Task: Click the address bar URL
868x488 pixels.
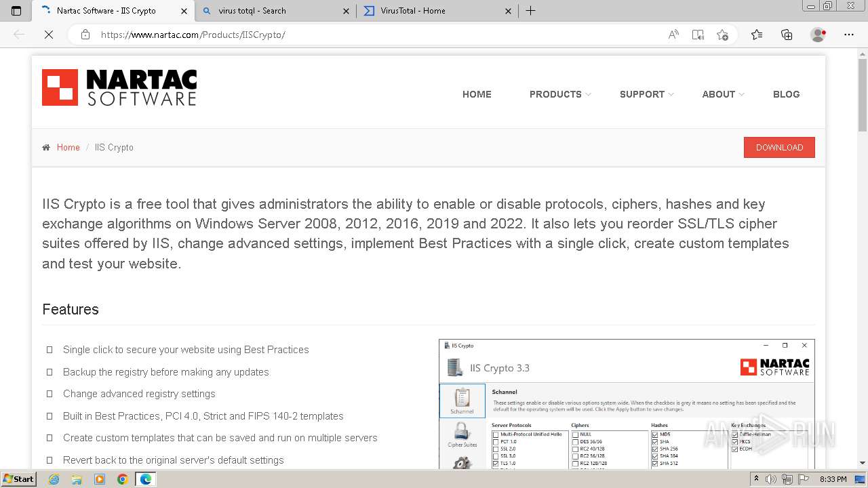Action: 193,35
